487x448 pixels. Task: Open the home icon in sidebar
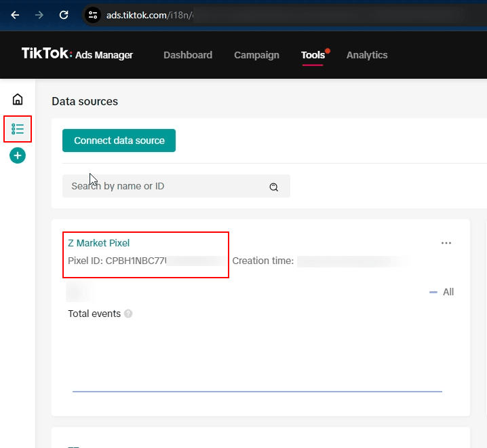(18, 100)
